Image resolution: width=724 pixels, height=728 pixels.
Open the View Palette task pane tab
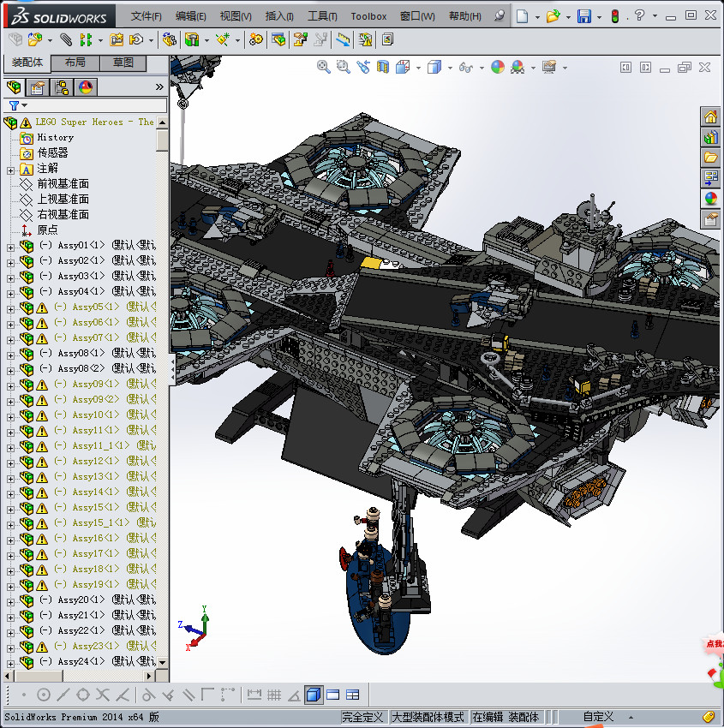point(710,178)
